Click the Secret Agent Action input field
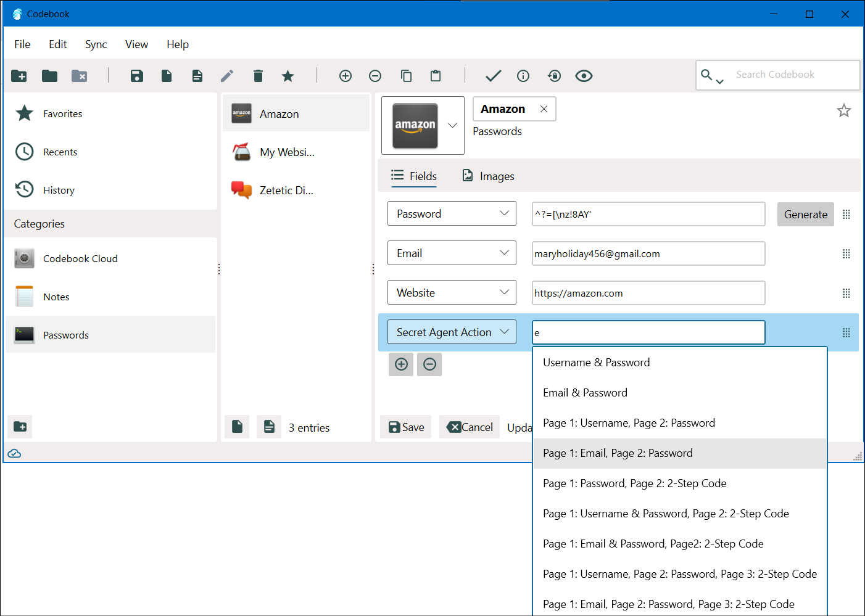The image size is (865, 616). 648,332
